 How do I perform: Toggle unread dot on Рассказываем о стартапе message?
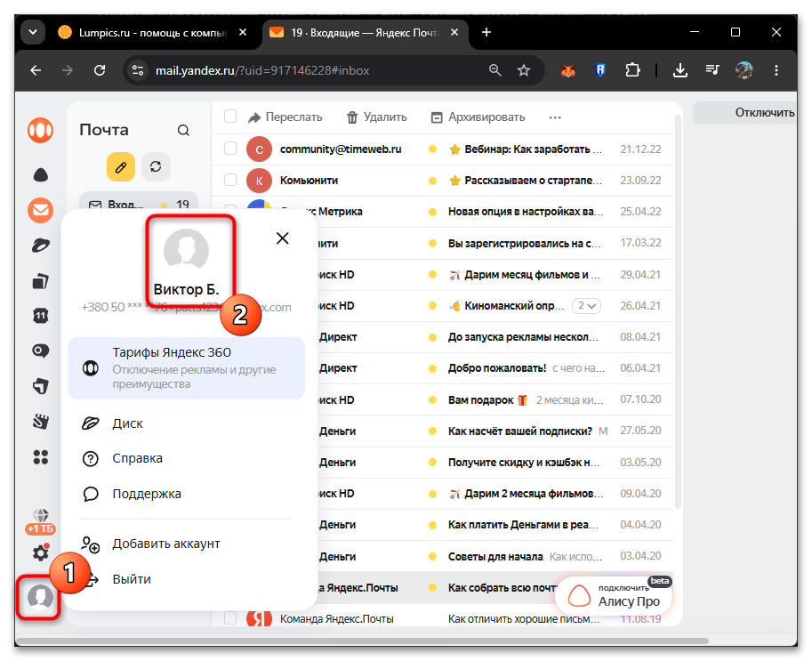(432, 181)
